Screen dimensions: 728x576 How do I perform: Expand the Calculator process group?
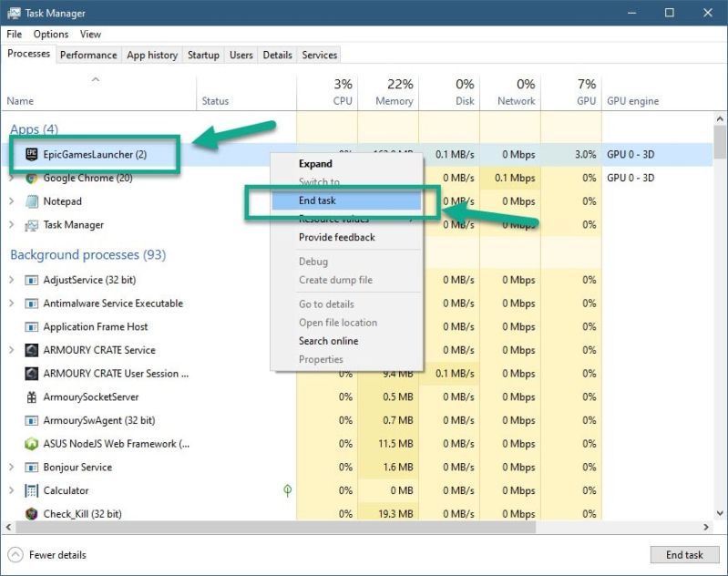coord(12,490)
